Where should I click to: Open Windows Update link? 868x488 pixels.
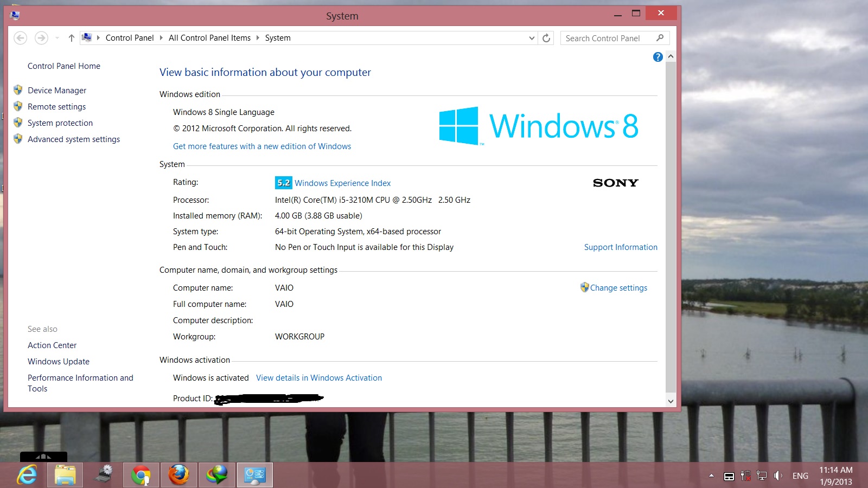point(59,362)
